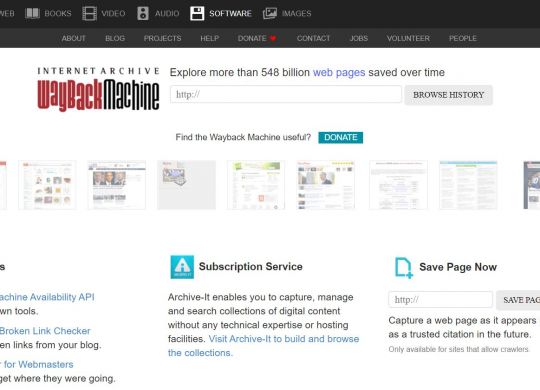Select the Audio speaker icon

click(x=143, y=13)
